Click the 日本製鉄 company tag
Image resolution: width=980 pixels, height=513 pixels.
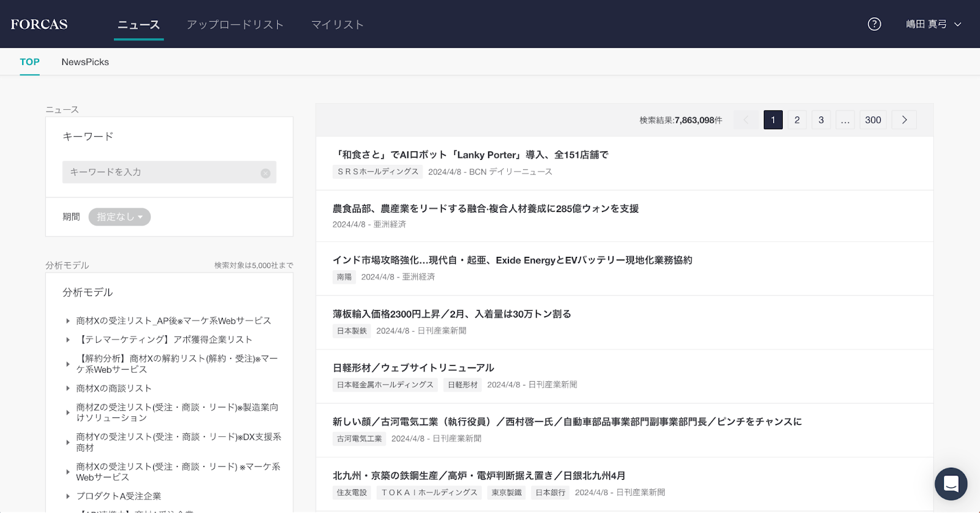(x=352, y=331)
